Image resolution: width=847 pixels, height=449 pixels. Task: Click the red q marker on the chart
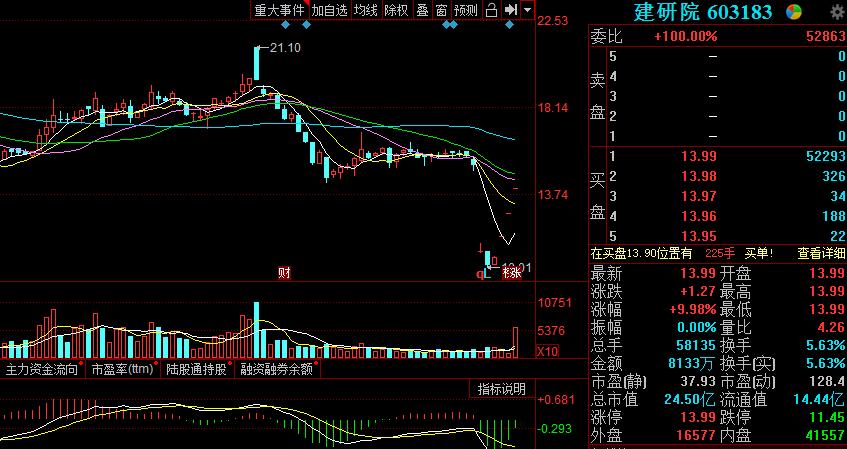pyautogui.click(x=479, y=274)
